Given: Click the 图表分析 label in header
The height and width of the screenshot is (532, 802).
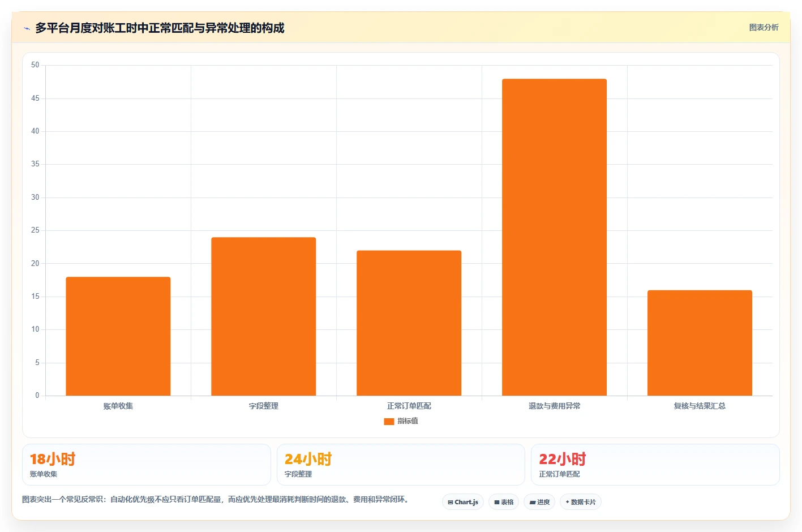Looking at the screenshot, I should [764, 27].
